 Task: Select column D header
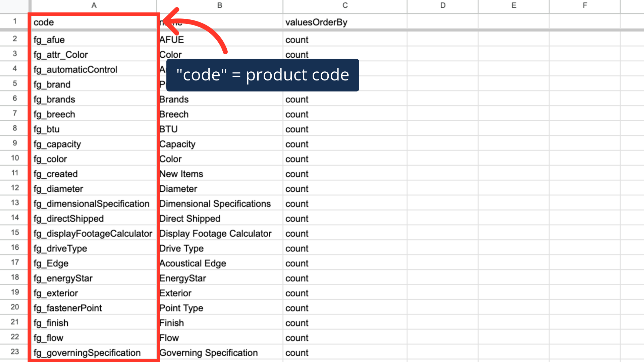pos(443,5)
